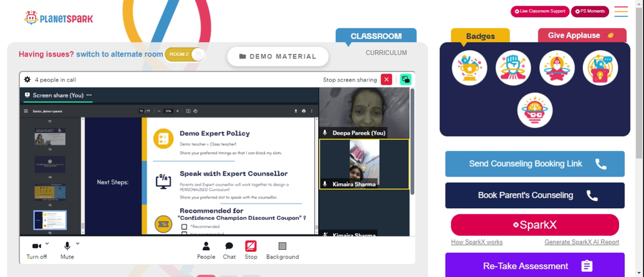
Task: Click the switch to alternate room link
Action: (120, 54)
